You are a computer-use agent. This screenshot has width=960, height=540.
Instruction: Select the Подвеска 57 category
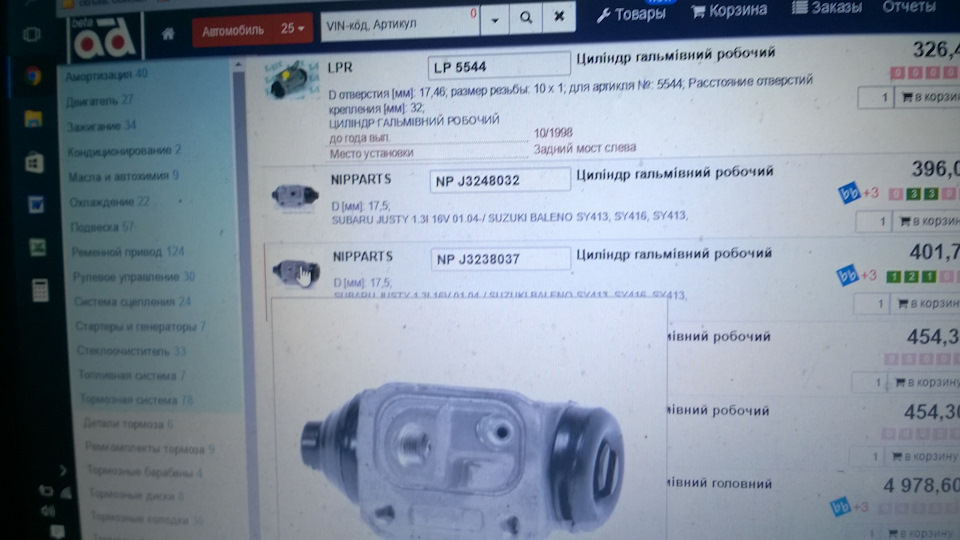pos(102,227)
